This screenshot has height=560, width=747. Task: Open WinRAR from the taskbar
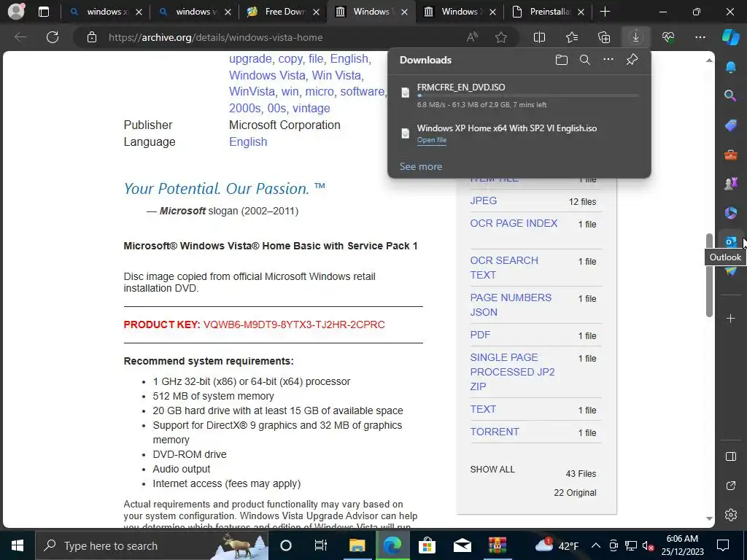coord(497,545)
